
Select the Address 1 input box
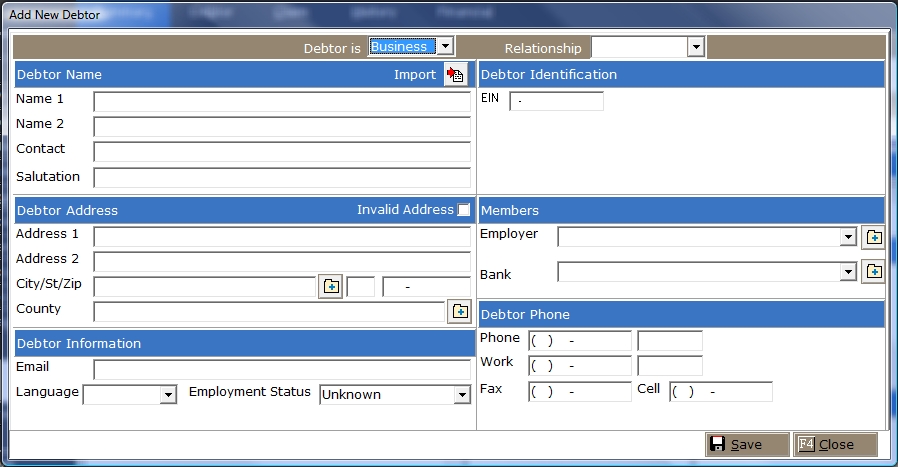(x=282, y=237)
